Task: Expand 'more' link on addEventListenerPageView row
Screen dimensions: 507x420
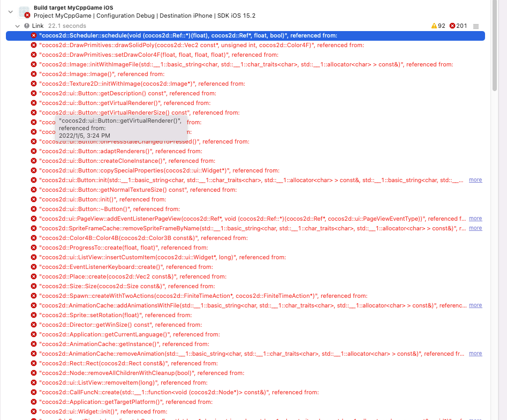Action: 475,219
